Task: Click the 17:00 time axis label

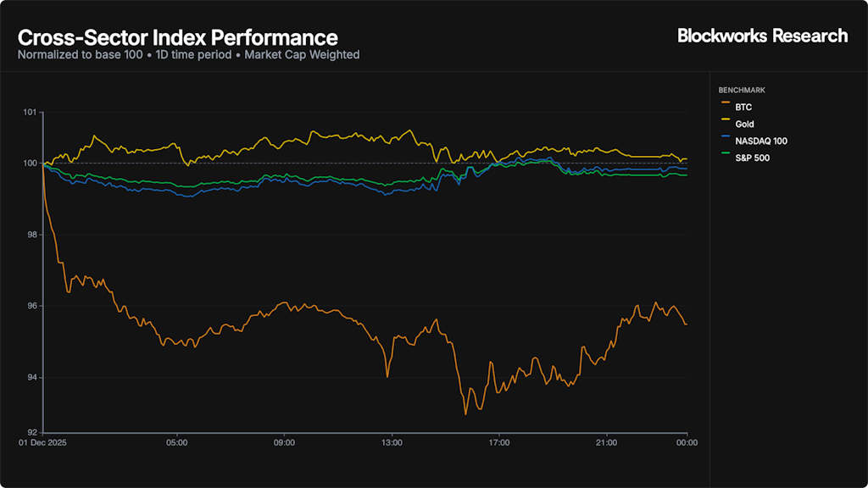Action: click(499, 442)
